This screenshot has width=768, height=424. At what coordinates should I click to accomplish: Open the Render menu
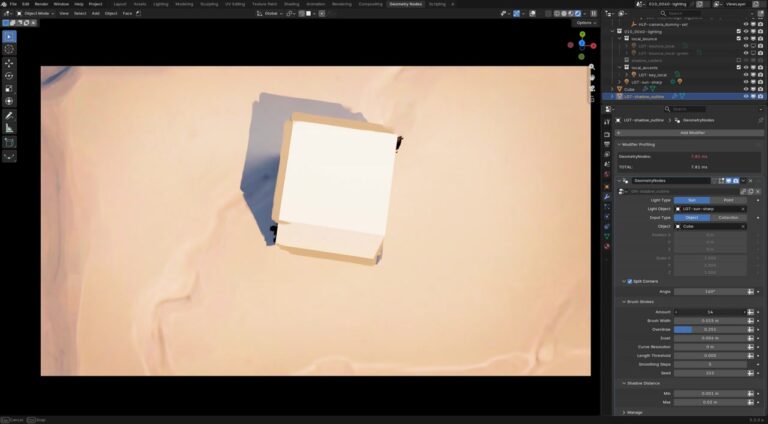(x=42, y=4)
